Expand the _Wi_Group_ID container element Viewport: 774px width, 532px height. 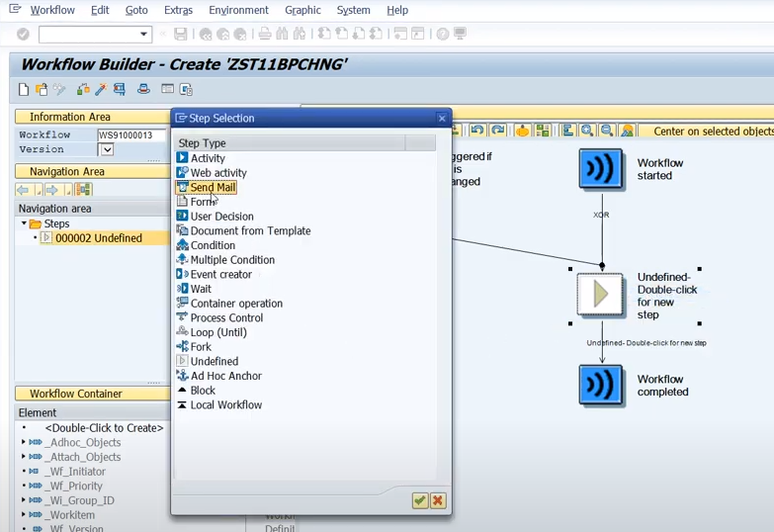pos(23,500)
